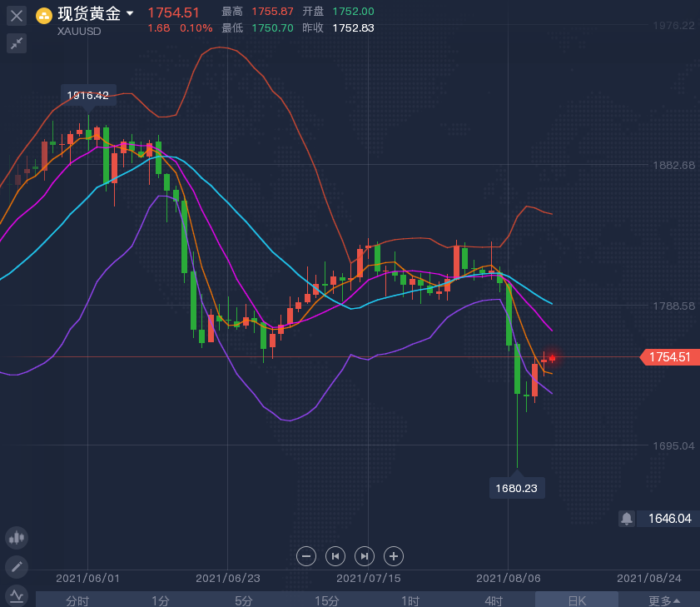This screenshot has height=607, width=700.
Task: Click the 1754.51 current price tag
Action: point(670,357)
